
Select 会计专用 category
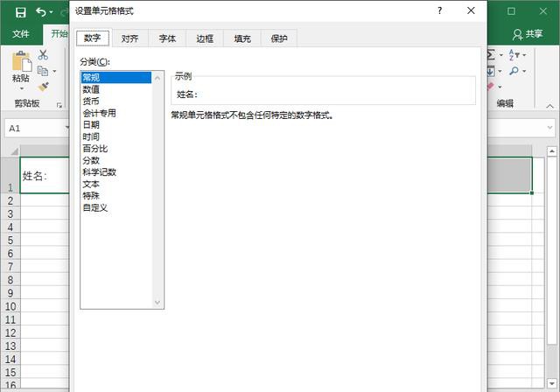coord(116,113)
